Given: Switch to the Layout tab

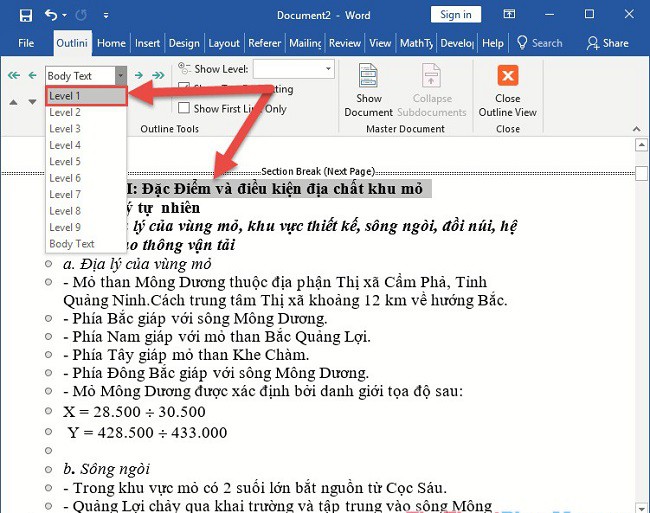Looking at the screenshot, I should pos(224,43).
